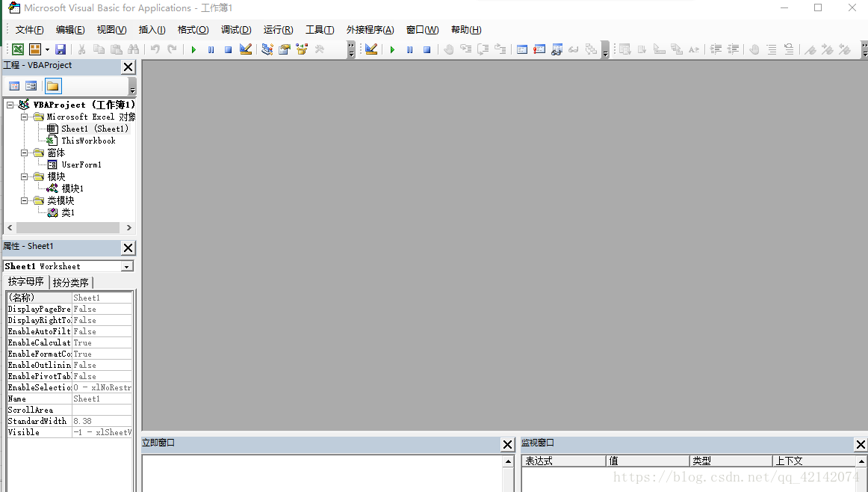Click the ScrollArea property value field

pyautogui.click(x=102, y=410)
